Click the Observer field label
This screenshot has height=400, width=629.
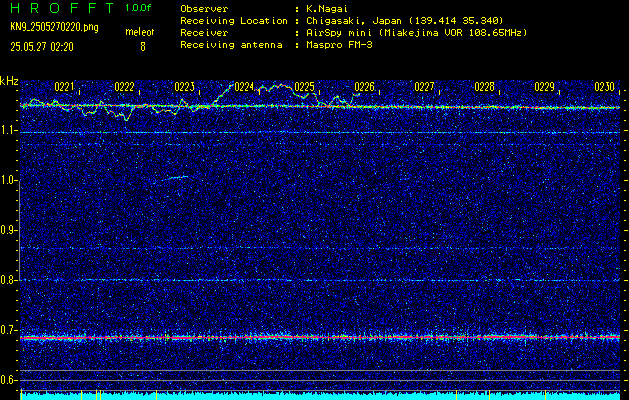click(204, 9)
